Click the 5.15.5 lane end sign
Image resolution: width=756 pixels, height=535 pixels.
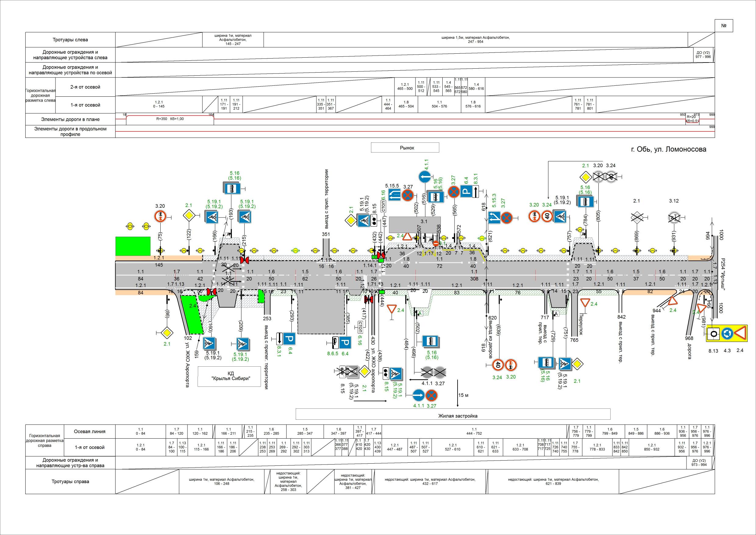tap(394, 195)
